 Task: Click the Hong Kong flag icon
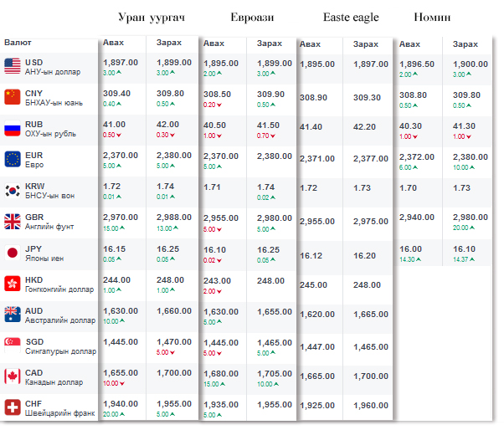click(12, 283)
